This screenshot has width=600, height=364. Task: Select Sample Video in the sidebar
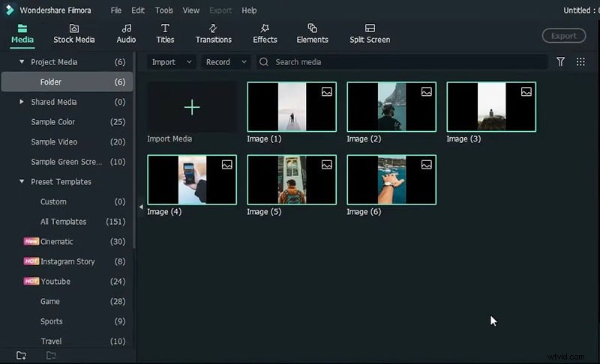tap(54, 142)
